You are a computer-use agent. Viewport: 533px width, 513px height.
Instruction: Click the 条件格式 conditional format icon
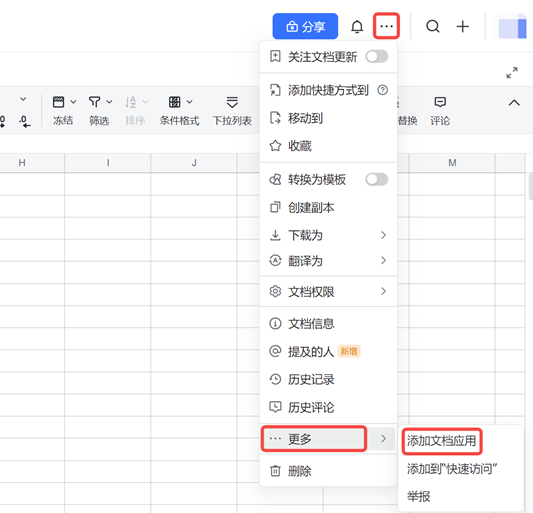(174, 102)
